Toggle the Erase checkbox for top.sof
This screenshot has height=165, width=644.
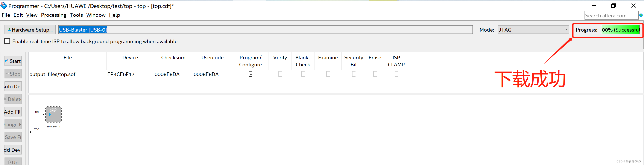coord(375,74)
